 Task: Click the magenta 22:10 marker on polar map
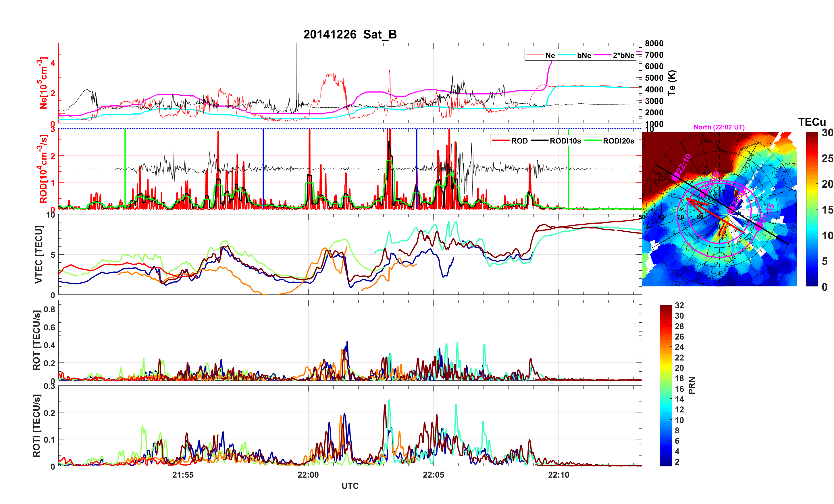click(675, 177)
